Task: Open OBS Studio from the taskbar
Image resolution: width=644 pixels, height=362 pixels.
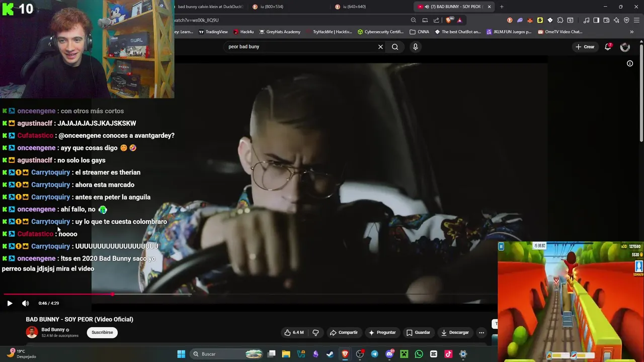Action: (x=360, y=354)
